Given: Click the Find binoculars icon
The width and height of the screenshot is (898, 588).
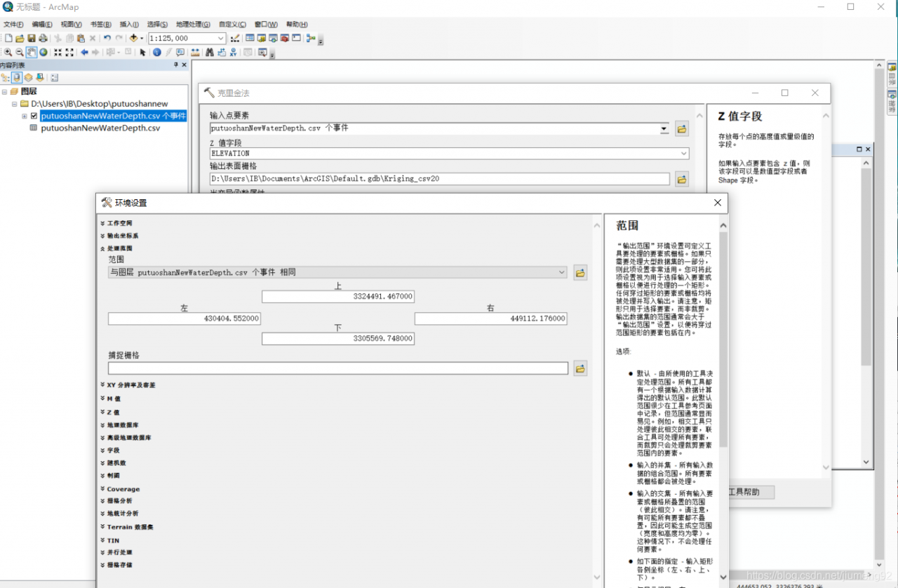Looking at the screenshot, I should coord(210,53).
